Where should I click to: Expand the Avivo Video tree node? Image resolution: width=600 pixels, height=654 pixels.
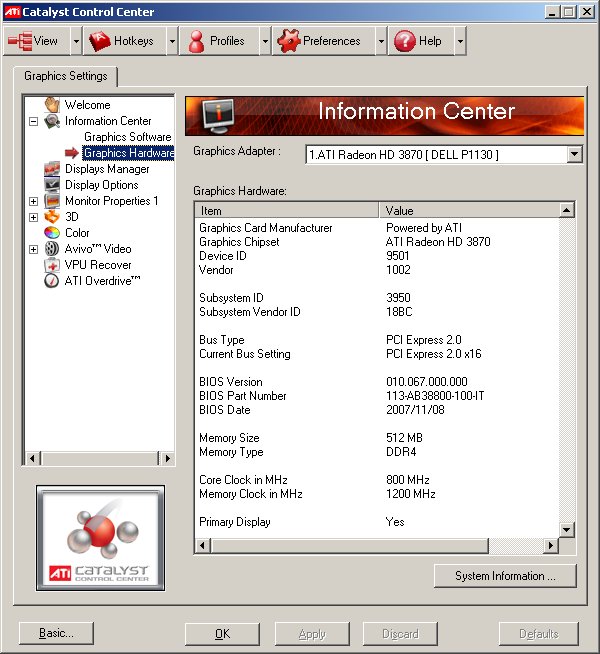click(x=34, y=249)
